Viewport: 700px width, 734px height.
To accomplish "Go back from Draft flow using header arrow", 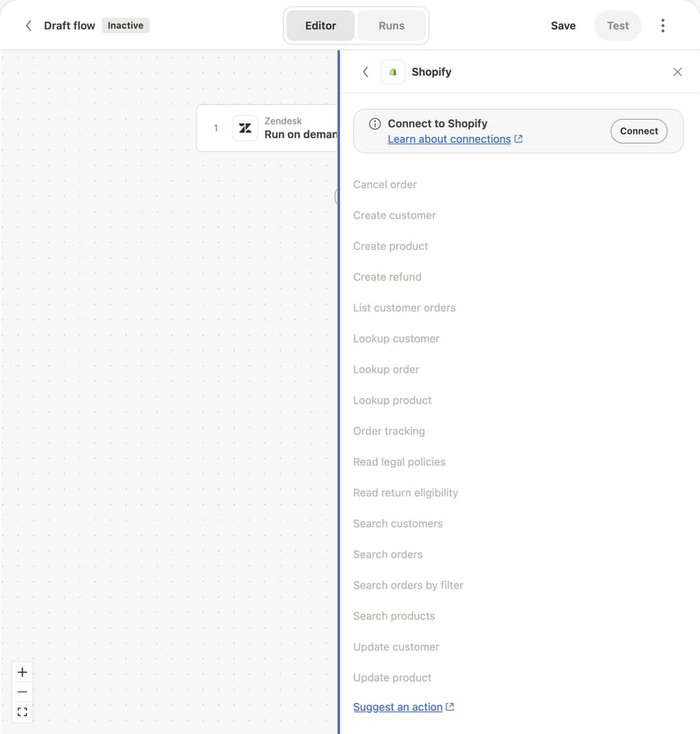I will 29,26.
